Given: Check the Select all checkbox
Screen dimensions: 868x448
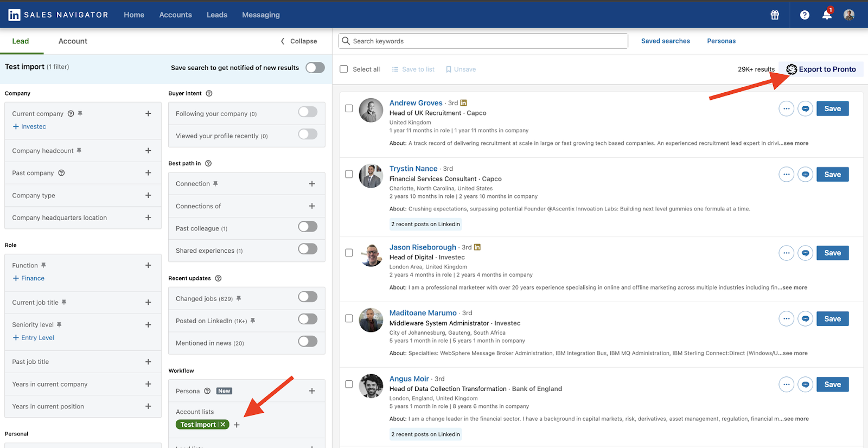Looking at the screenshot, I should click(x=344, y=69).
